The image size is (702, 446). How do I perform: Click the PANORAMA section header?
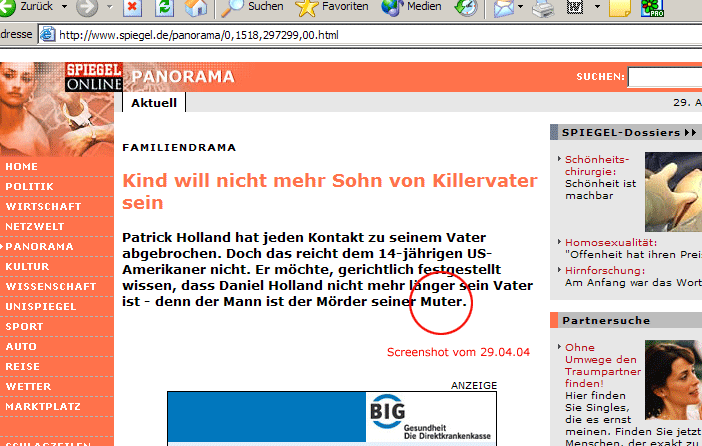click(x=183, y=77)
